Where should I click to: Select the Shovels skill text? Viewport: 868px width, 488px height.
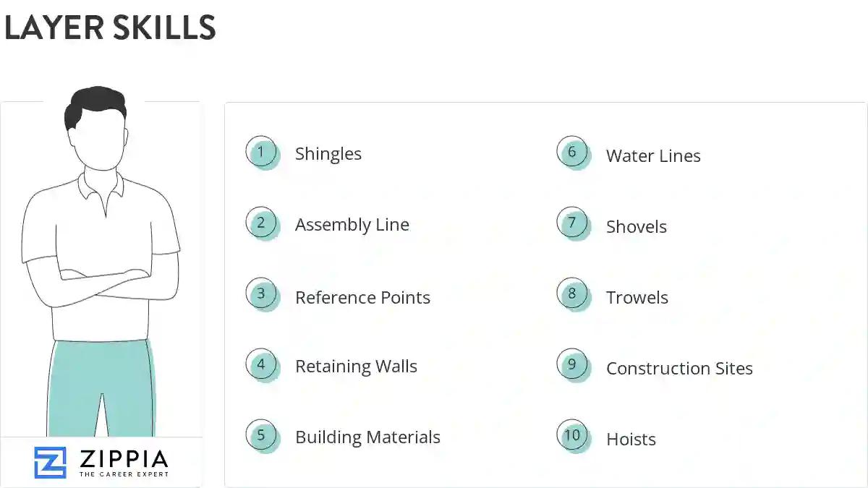click(x=637, y=227)
